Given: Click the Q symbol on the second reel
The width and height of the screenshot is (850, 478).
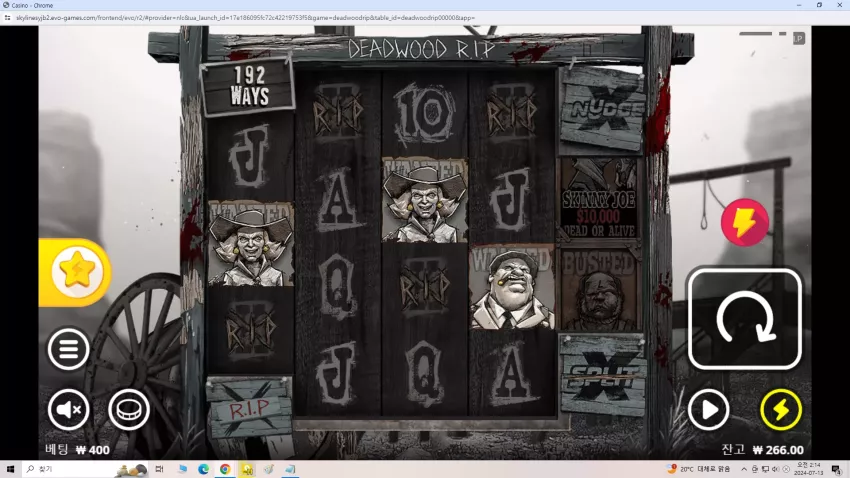Looking at the screenshot, I should (x=338, y=287).
